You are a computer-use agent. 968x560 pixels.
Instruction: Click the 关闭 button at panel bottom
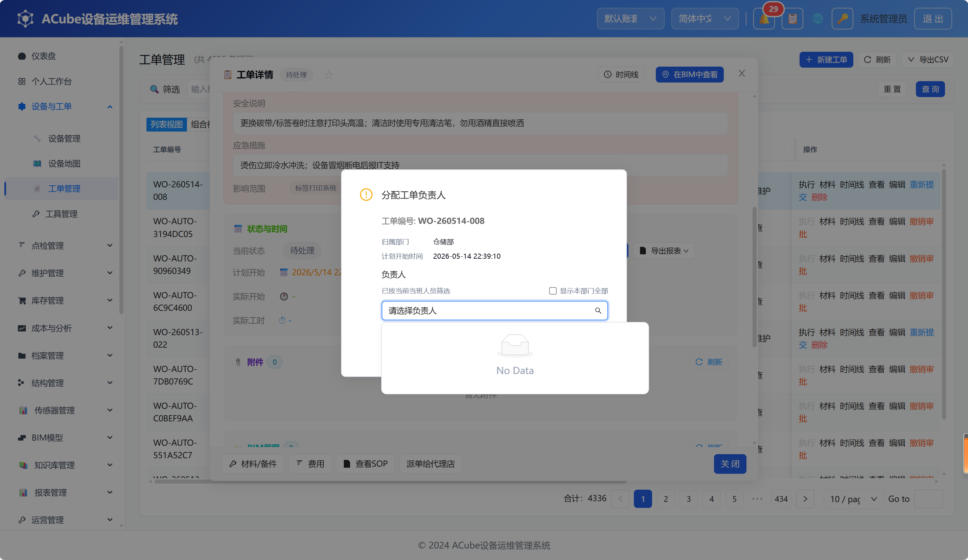tap(730, 464)
